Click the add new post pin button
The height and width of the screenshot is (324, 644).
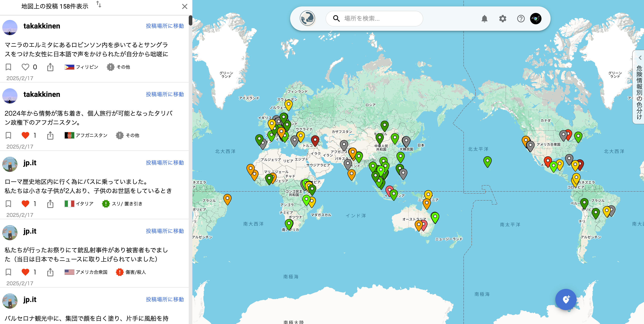point(566,299)
